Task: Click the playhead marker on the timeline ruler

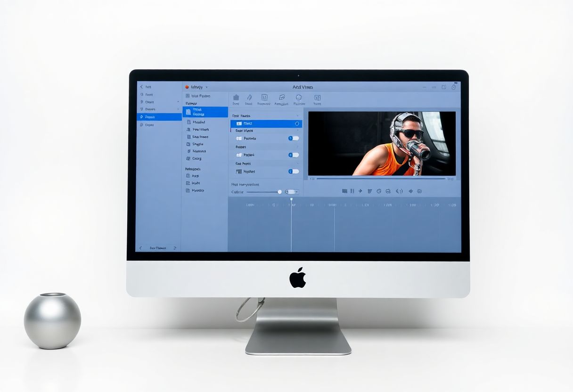Action: 291,199
